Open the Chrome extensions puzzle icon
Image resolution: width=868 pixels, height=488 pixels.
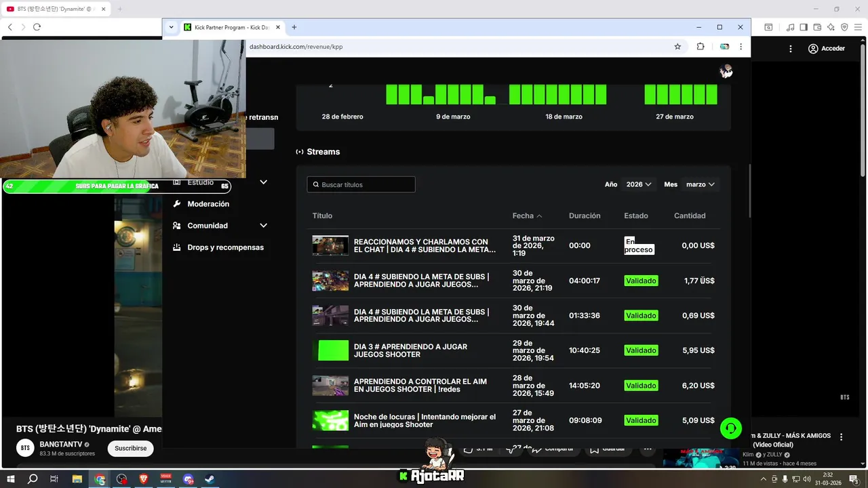coord(701,47)
